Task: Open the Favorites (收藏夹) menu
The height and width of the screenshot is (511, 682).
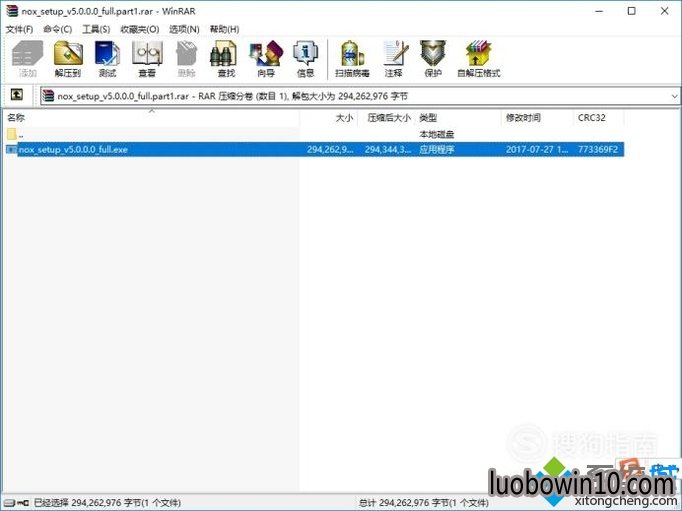Action: 140,29
